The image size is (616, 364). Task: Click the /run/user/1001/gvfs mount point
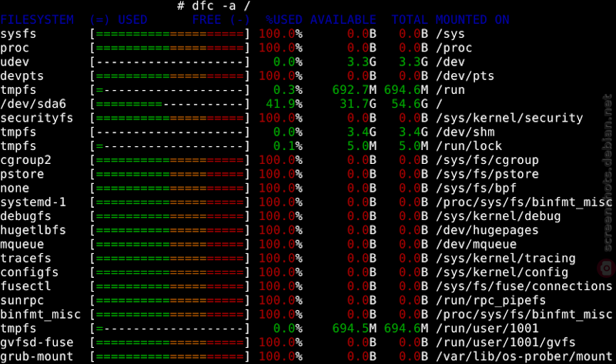click(x=506, y=342)
